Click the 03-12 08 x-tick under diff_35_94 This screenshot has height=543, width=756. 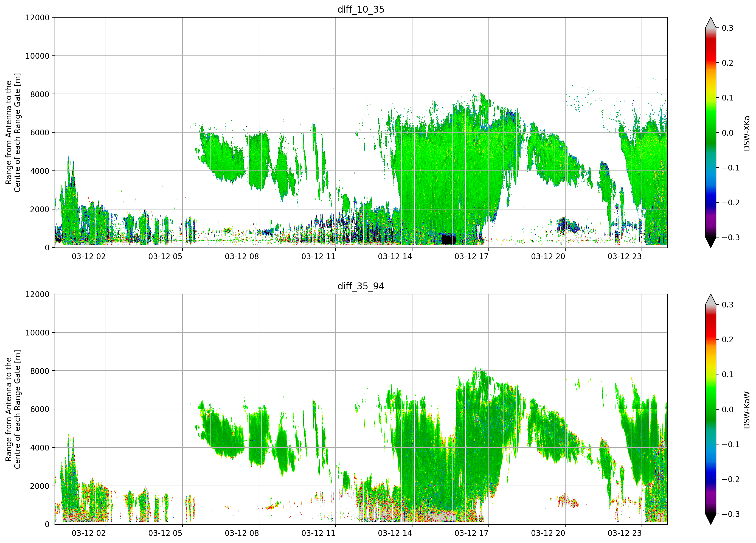[242, 533]
